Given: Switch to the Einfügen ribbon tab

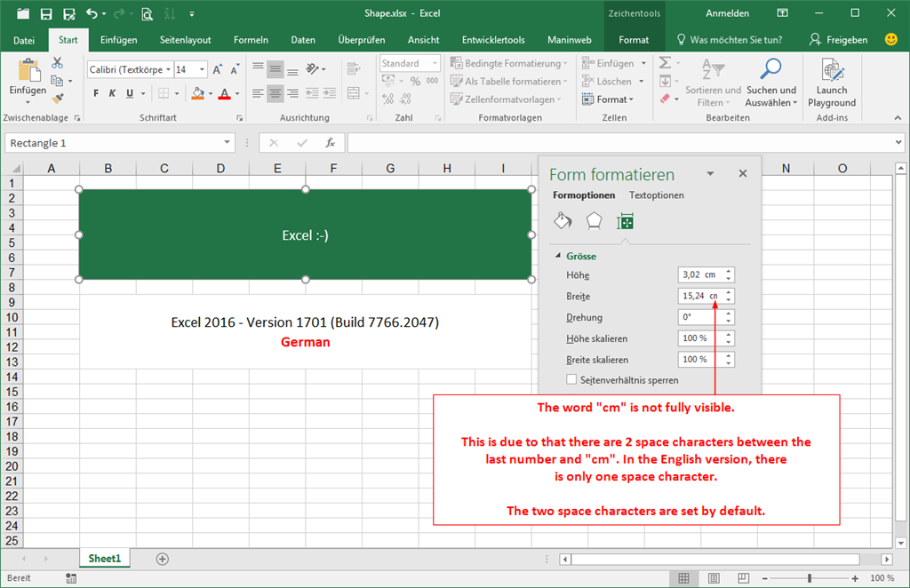Looking at the screenshot, I should pyautogui.click(x=118, y=40).
